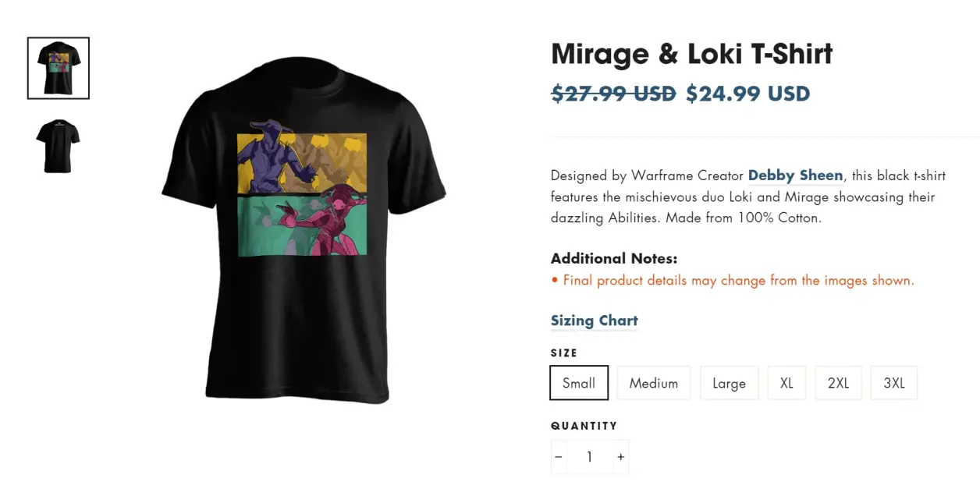The image size is (980, 489).
Task: Show the back view shirt thumbnail
Action: 59,146
